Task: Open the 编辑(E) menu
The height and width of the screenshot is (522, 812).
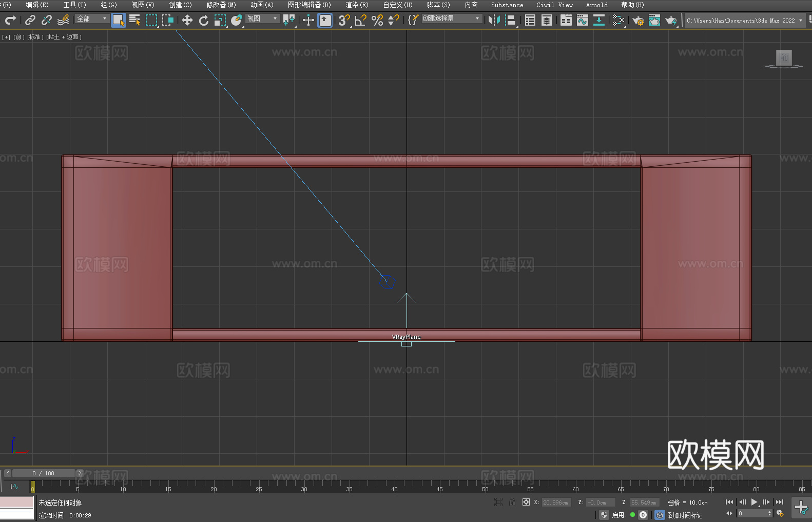Action: [x=37, y=5]
